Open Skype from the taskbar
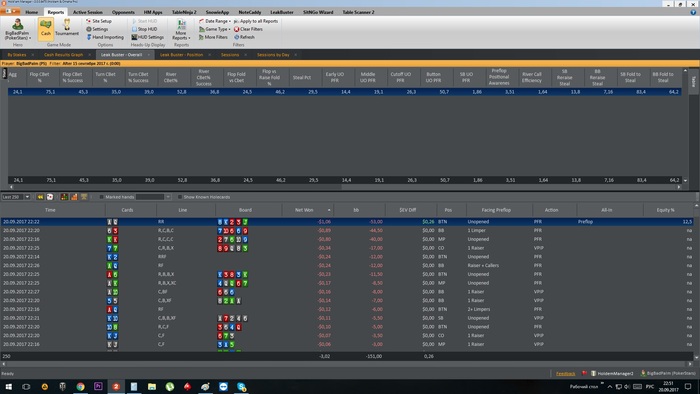Viewport: 700px width, 394px height. [x=242, y=387]
